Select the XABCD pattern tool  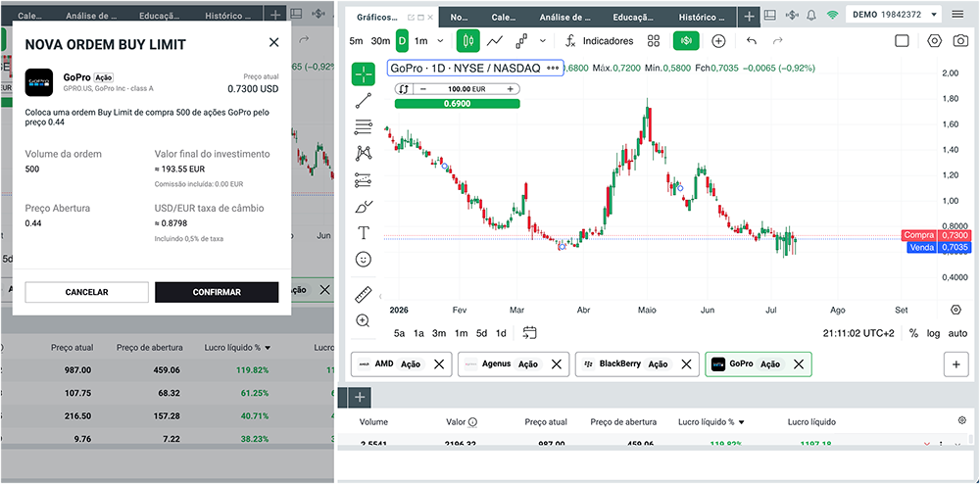click(364, 153)
